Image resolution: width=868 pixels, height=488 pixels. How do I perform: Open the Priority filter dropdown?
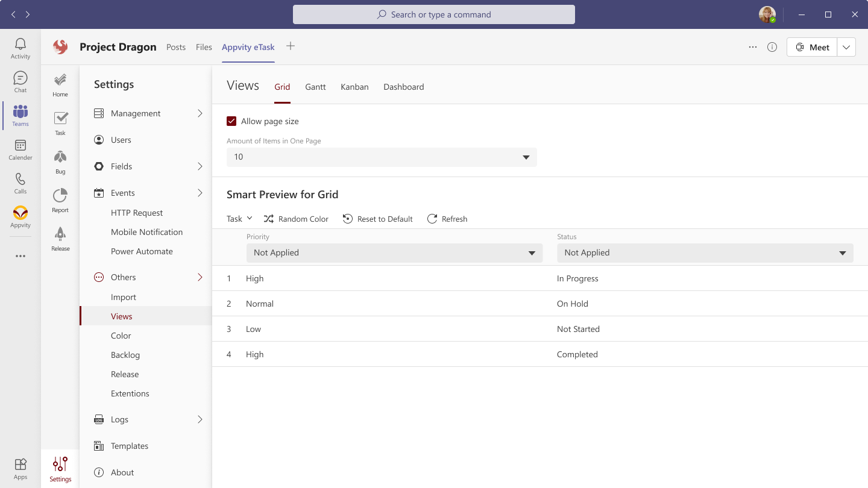tap(394, 253)
